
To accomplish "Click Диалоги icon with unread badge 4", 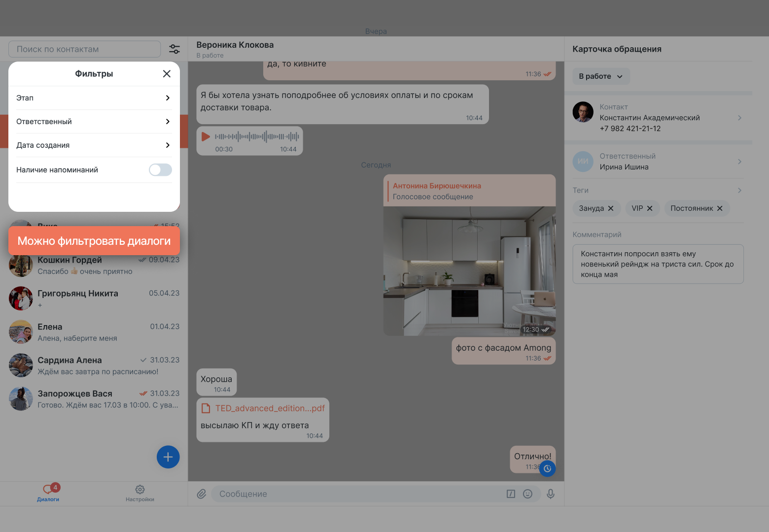I will pos(48,489).
